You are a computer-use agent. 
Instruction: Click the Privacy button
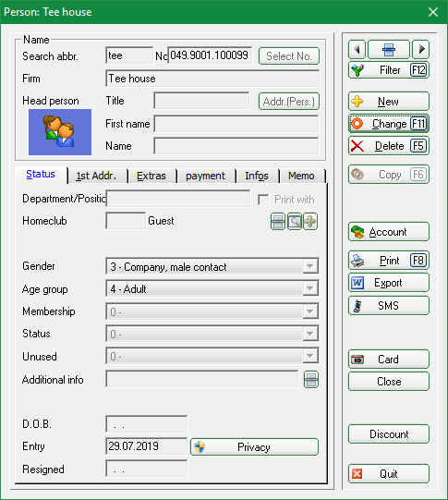click(254, 446)
